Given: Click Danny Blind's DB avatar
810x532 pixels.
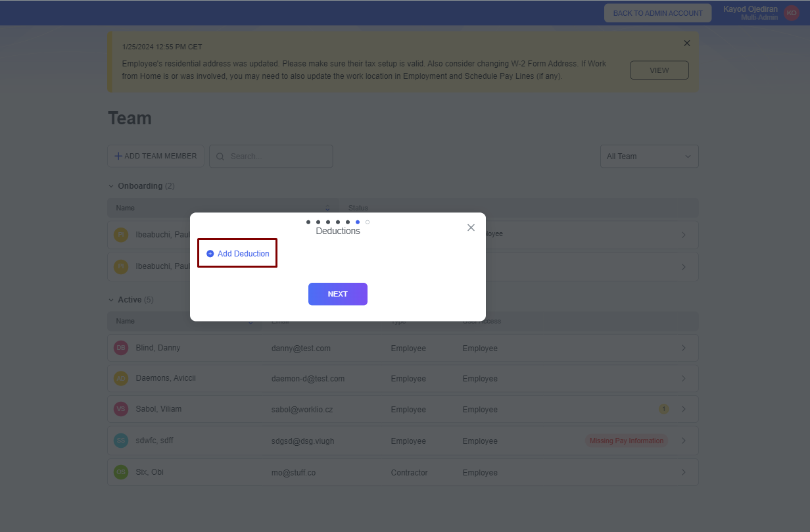Looking at the screenshot, I should pos(120,348).
